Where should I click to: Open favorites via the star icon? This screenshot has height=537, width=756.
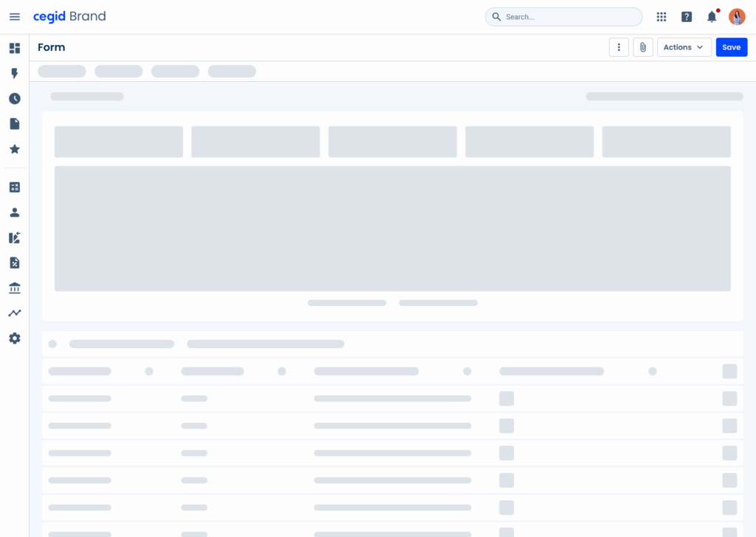tap(15, 149)
